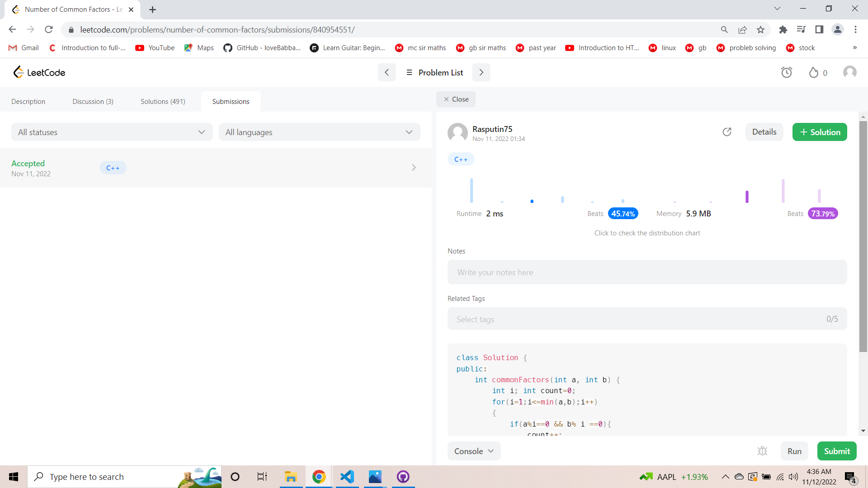Viewport: 868px width, 488px height.
Task: Click Chrome share page icon
Action: [742, 29]
